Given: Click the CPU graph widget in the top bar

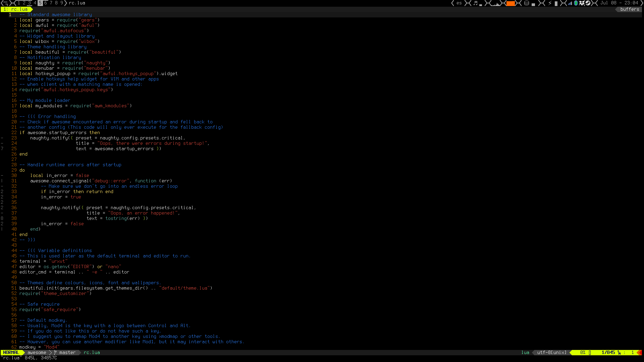Looking at the screenshot, I should (x=495, y=4).
